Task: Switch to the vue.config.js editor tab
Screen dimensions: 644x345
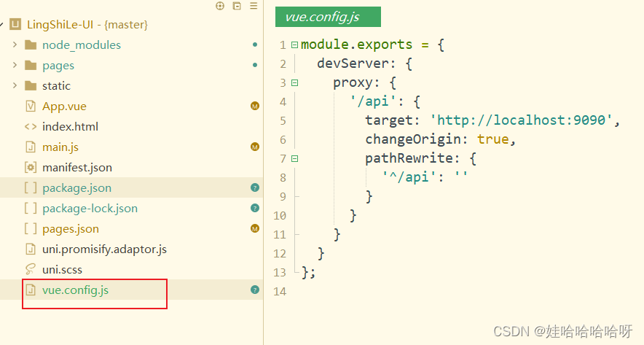Action: (328, 17)
